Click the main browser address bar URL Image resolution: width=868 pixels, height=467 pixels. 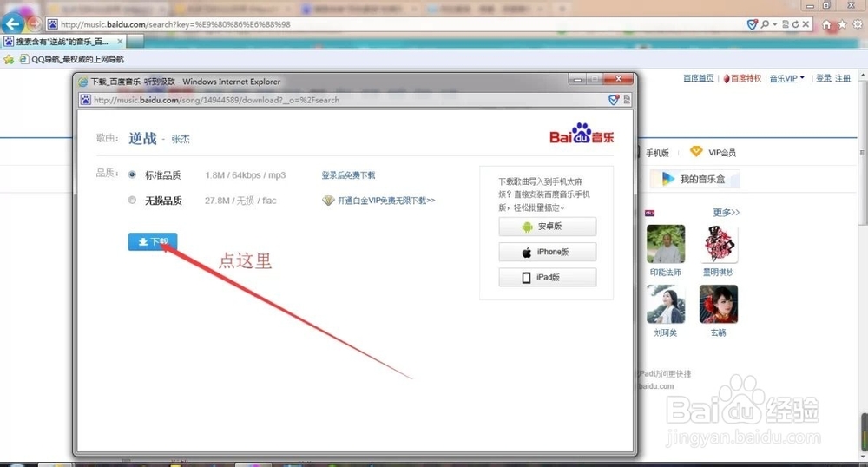[175, 24]
